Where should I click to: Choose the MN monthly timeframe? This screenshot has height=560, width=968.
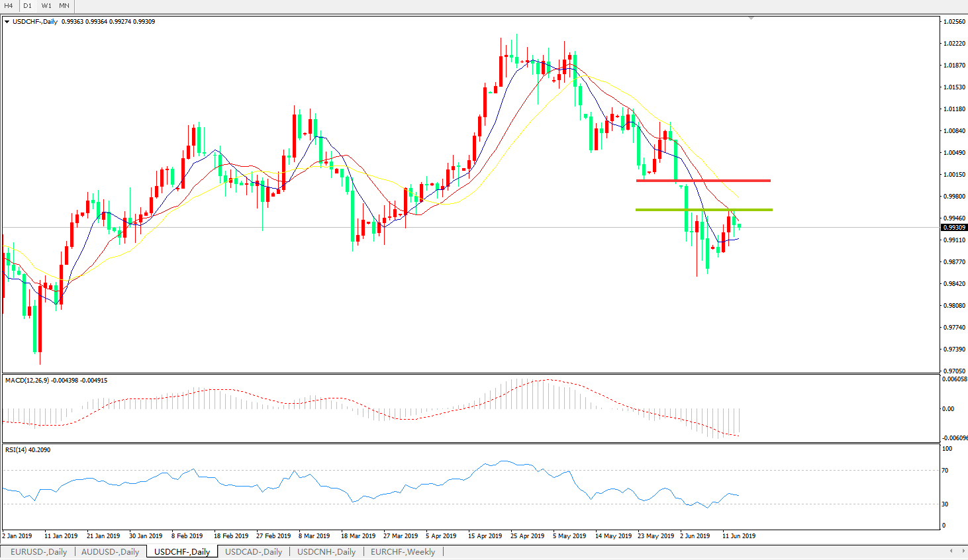[x=64, y=6]
